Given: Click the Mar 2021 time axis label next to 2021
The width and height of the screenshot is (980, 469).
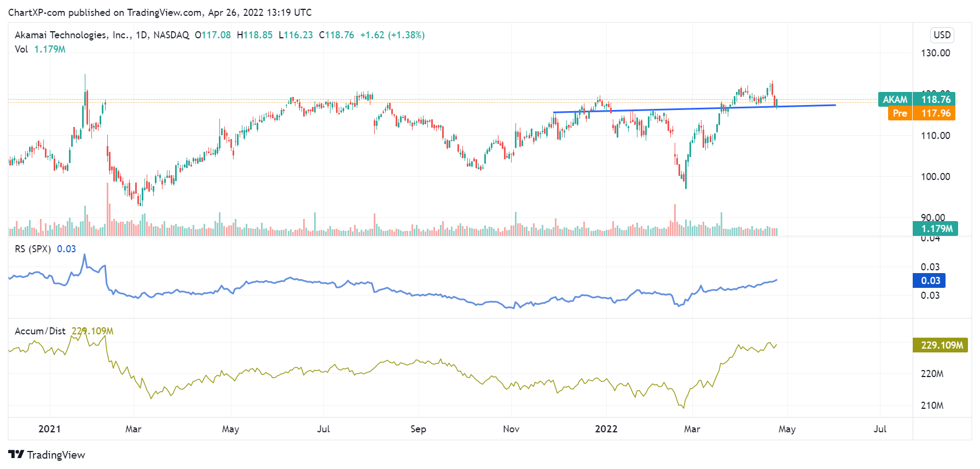Looking at the screenshot, I should pyautogui.click(x=134, y=429).
